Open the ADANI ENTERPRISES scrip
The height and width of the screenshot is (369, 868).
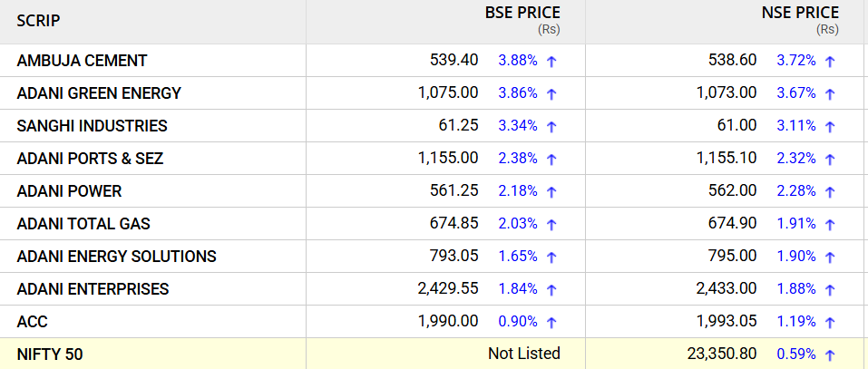click(x=93, y=289)
